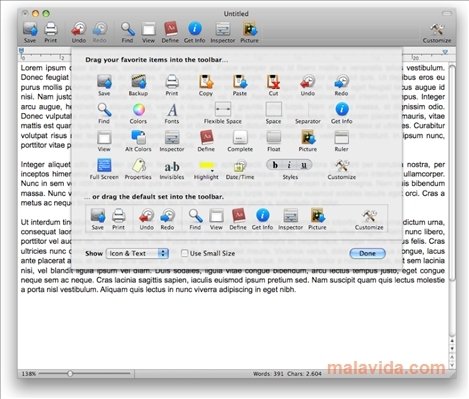Click the Full Screen icon
Screen dimensions: 469x399
[104, 165]
